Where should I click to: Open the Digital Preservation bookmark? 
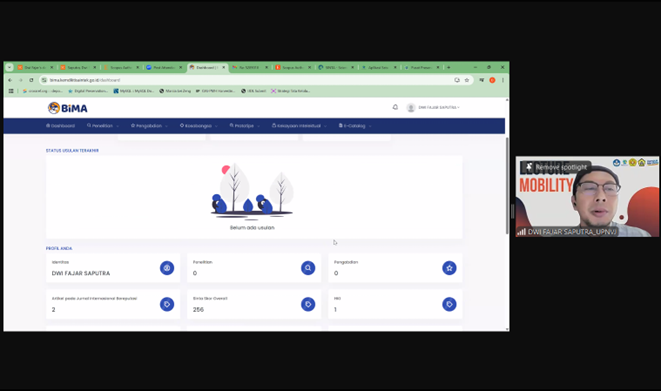pyautogui.click(x=88, y=91)
